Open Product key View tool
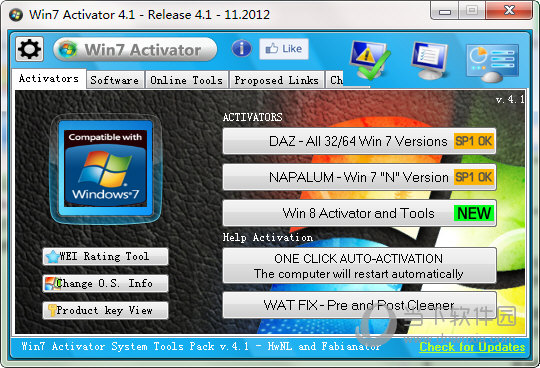540x368 pixels. pyautogui.click(x=105, y=311)
